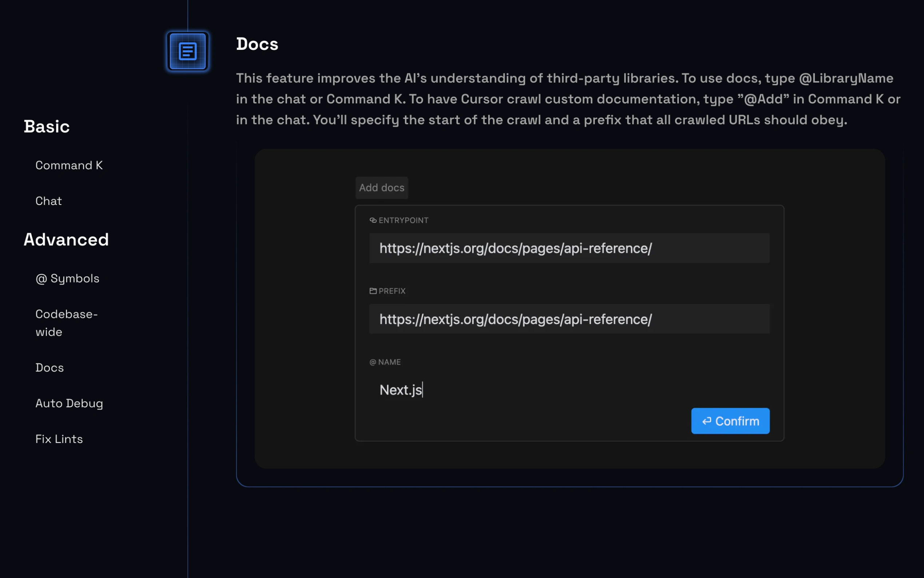Open the Fix Lints sidebar item

[x=59, y=439]
